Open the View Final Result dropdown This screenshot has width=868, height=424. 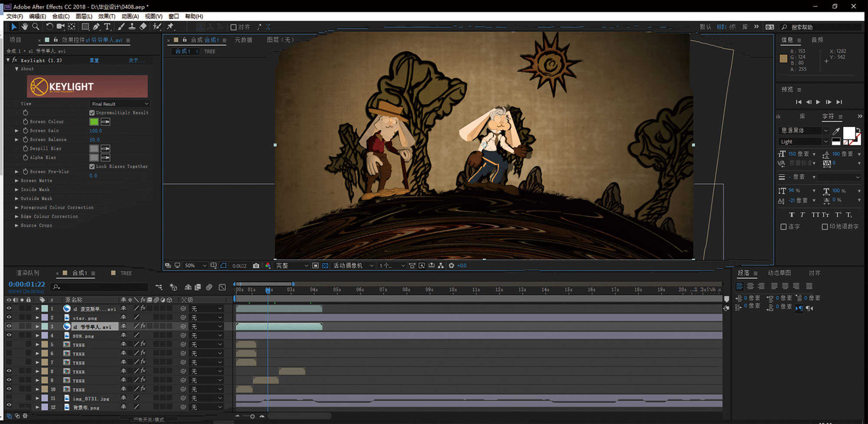pos(120,104)
